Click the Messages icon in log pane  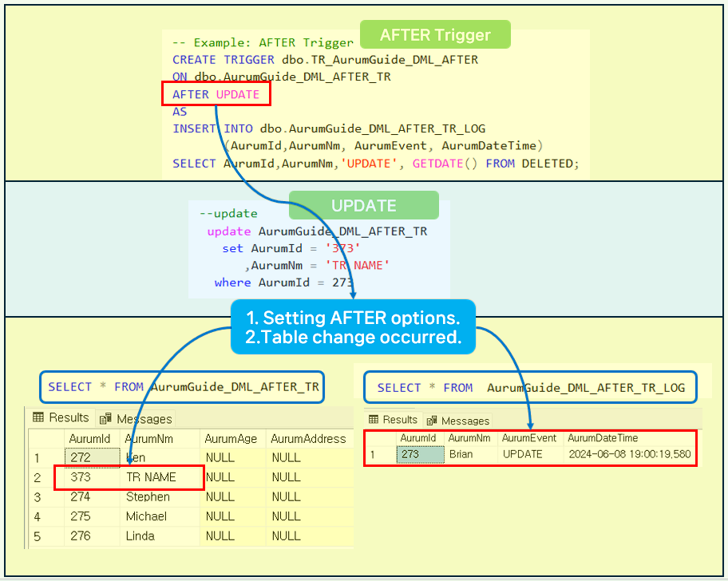click(x=432, y=421)
